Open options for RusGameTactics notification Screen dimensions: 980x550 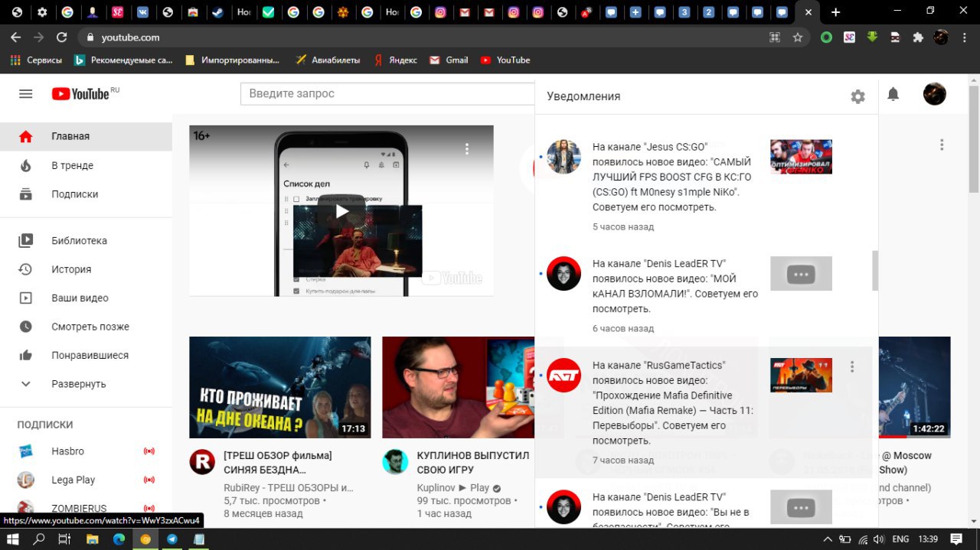852,367
